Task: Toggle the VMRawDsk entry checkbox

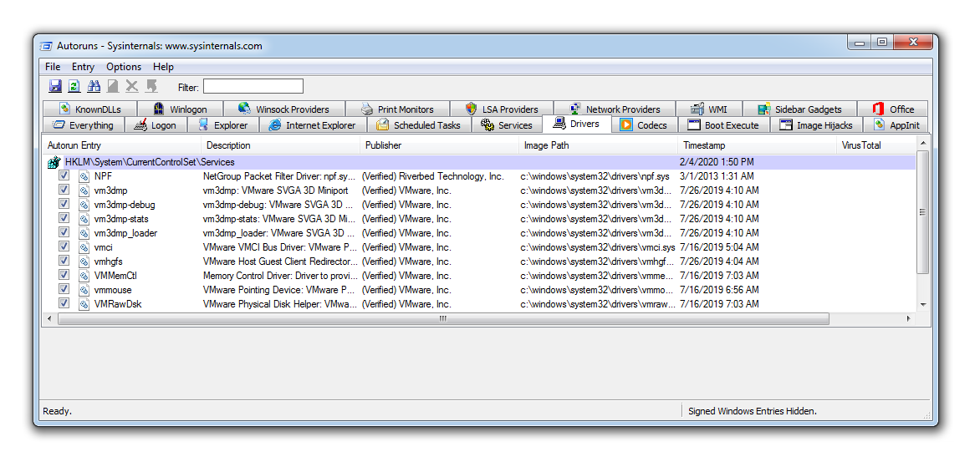Action: (x=64, y=304)
